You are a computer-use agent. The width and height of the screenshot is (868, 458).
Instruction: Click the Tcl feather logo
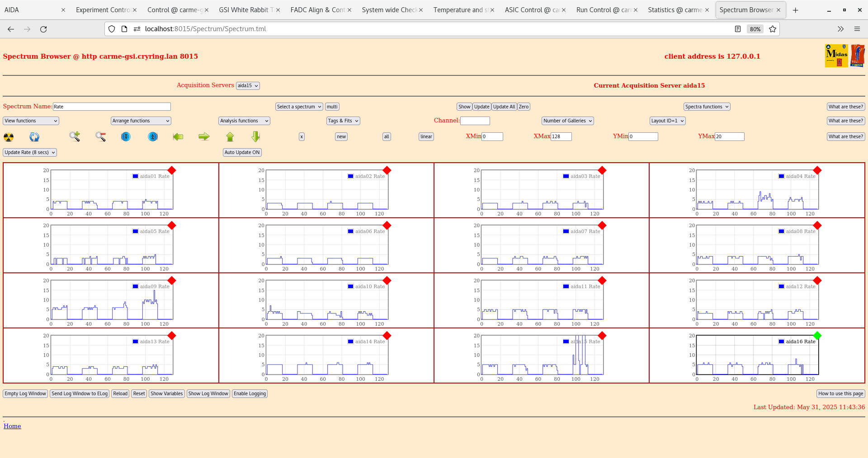(x=858, y=55)
